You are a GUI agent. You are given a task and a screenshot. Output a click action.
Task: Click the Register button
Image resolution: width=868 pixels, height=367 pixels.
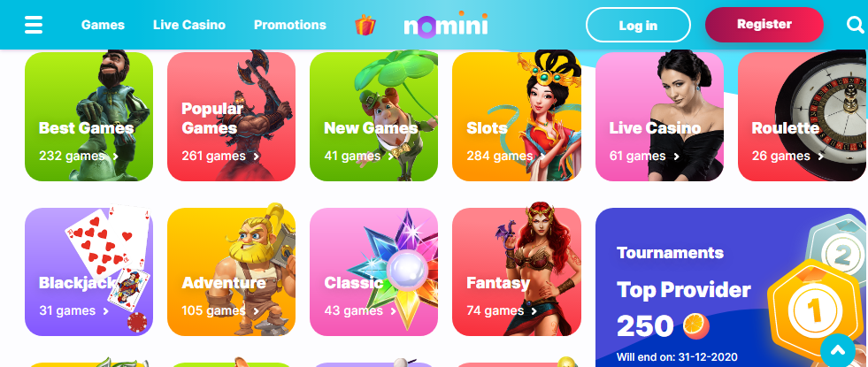(x=764, y=25)
